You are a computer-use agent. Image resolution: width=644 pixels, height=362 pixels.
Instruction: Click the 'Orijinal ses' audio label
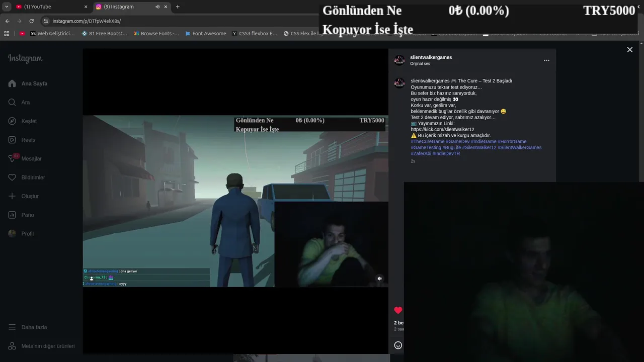click(x=420, y=64)
